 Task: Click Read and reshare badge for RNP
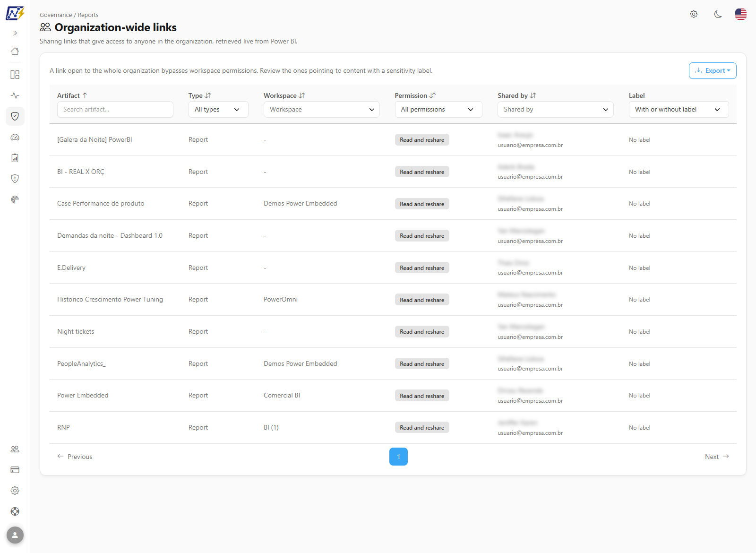(422, 428)
